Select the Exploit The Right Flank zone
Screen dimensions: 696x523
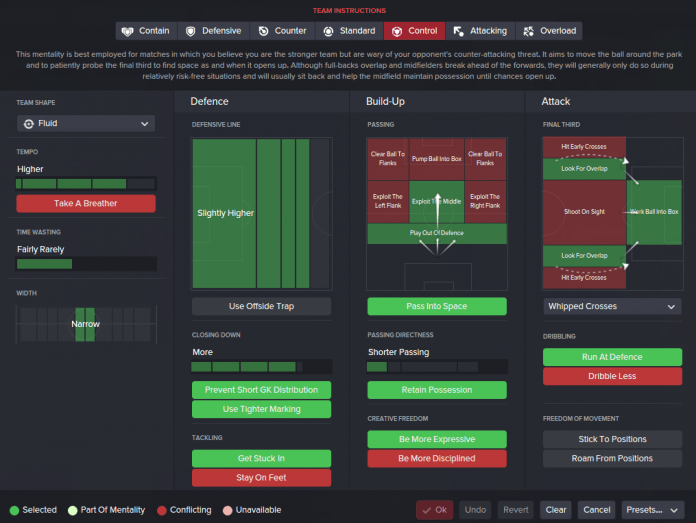485,201
